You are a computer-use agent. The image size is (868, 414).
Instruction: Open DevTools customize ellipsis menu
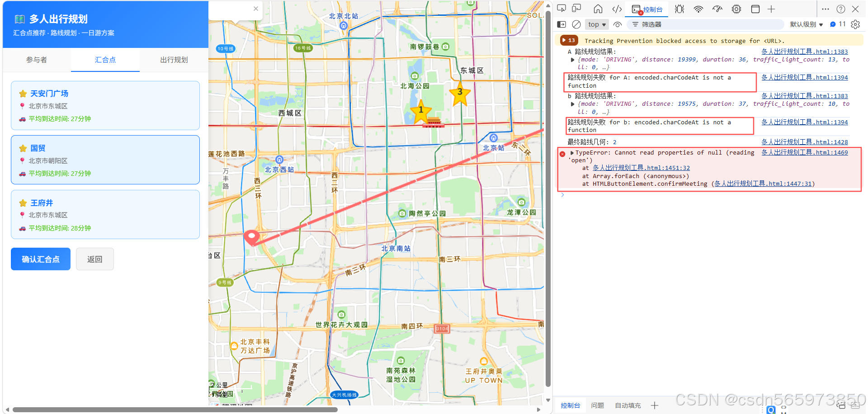826,9
